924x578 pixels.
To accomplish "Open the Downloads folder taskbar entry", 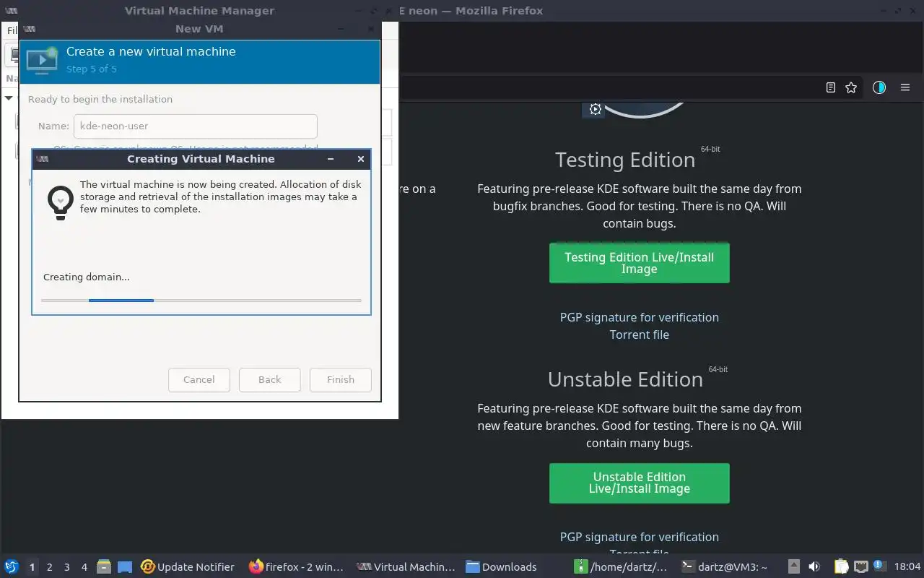I will tap(501, 566).
